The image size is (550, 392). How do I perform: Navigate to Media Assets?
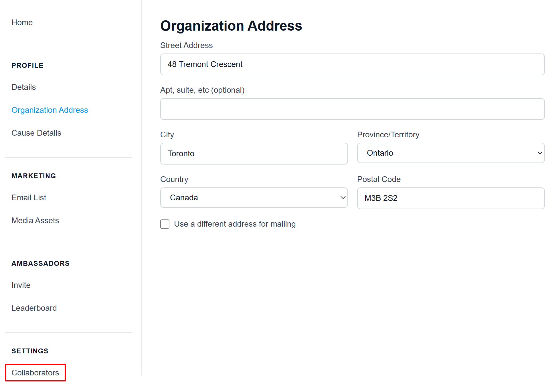pyautogui.click(x=35, y=220)
